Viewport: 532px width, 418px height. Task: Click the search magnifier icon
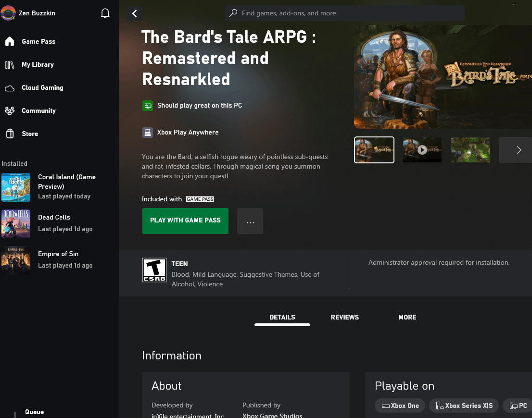pyautogui.click(x=233, y=13)
